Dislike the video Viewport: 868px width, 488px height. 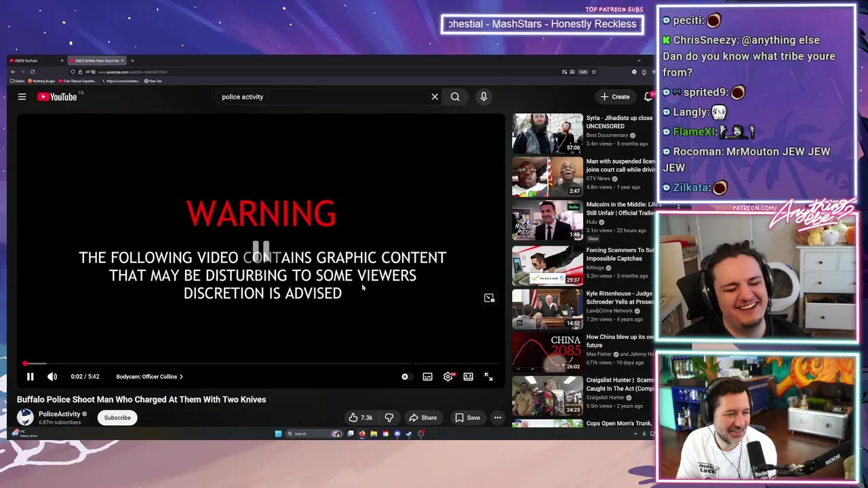[x=389, y=418]
